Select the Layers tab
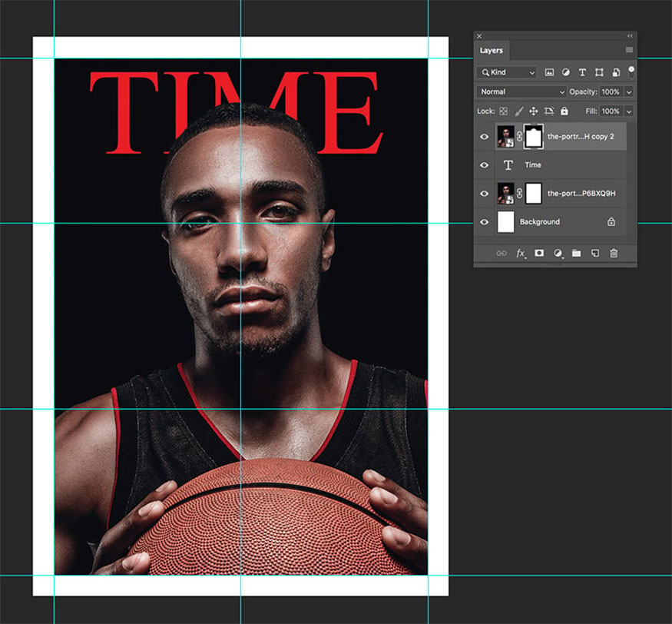Screen dimensions: 672x624 tap(492, 50)
